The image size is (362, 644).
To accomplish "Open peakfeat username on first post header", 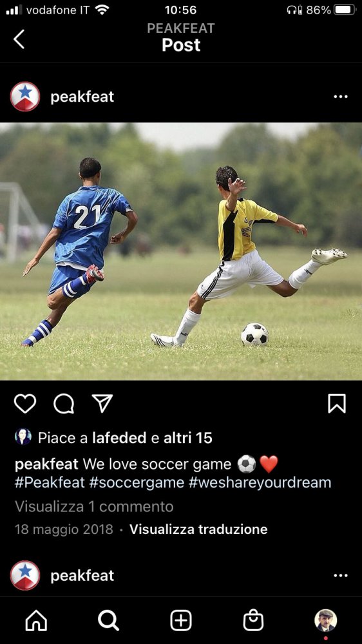I will tap(82, 97).
